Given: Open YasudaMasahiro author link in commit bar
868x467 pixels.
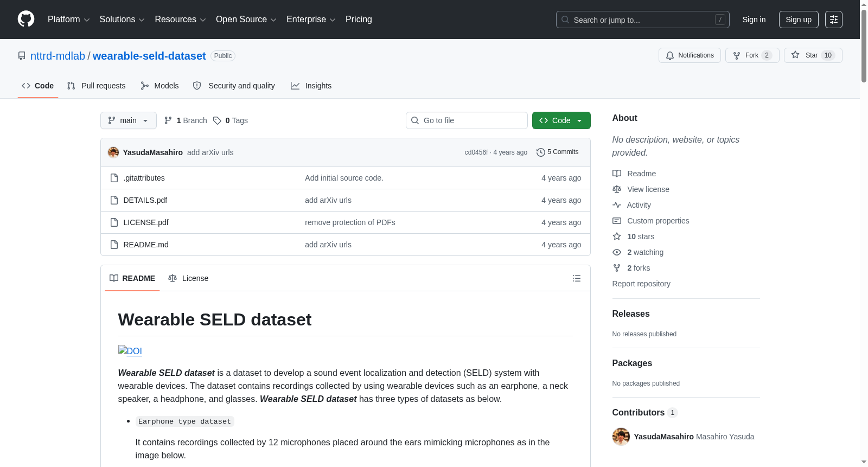Looking at the screenshot, I should (x=153, y=152).
